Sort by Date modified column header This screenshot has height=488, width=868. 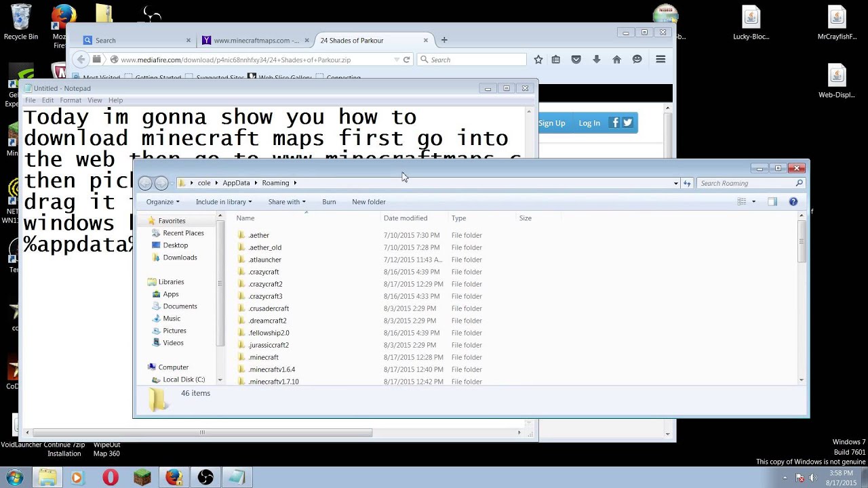(406, 218)
